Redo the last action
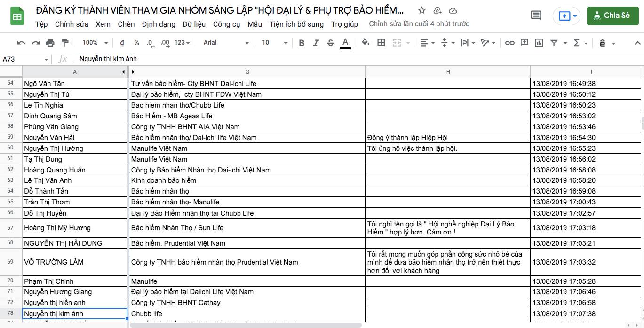644x328 pixels. pyautogui.click(x=36, y=43)
